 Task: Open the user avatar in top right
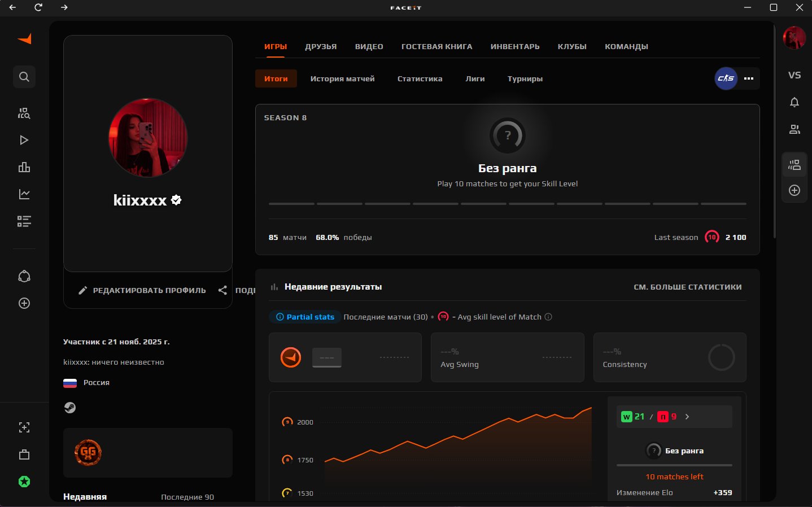coord(794,38)
